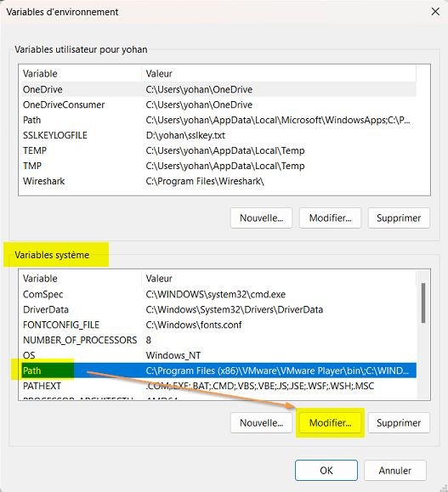Select the OneDrive user variable row

(219, 89)
